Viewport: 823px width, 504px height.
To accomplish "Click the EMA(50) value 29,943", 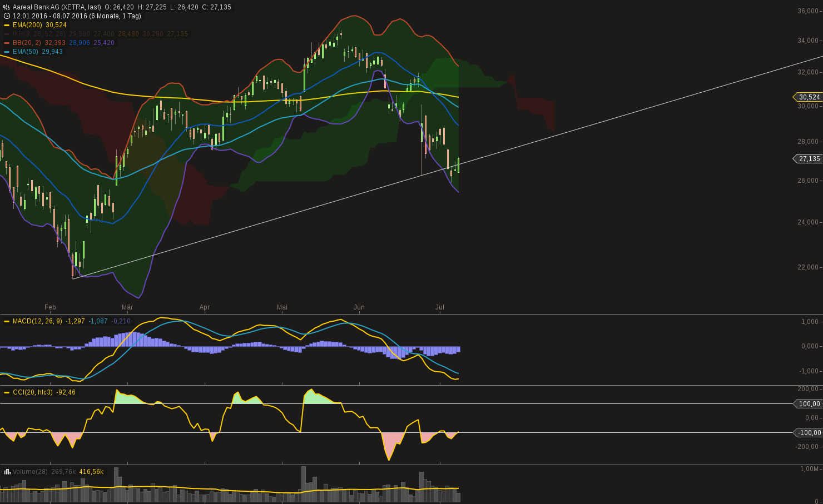I will click(52, 52).
